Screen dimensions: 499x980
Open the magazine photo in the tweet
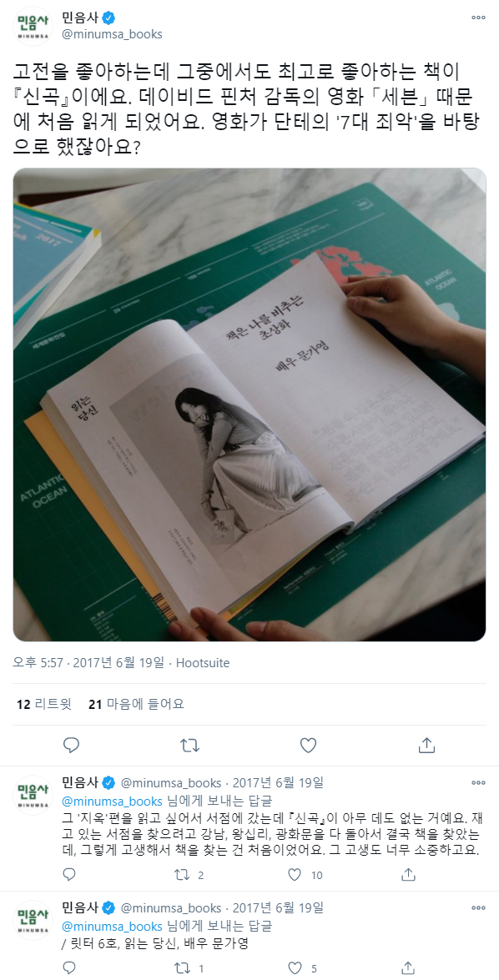pos(249,405)
